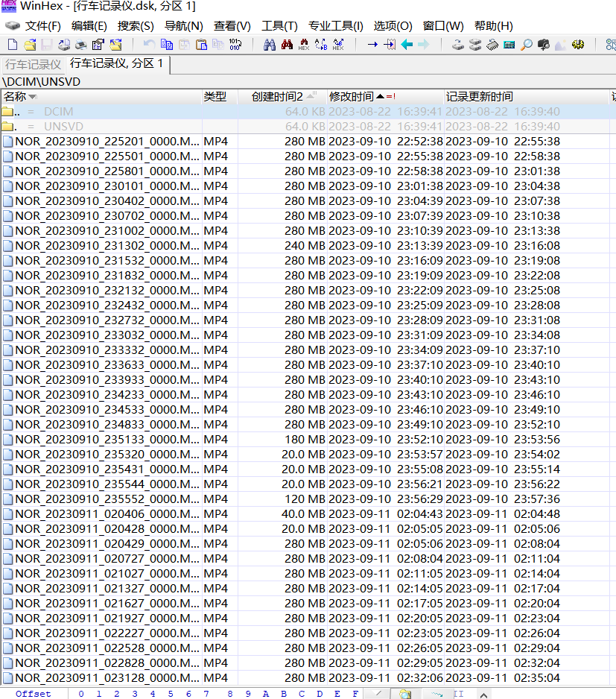This screenshot has width=616, height=699.
Task: Open the 工具(T) menu
Action: pyautogui.click(x=279, y=26)
